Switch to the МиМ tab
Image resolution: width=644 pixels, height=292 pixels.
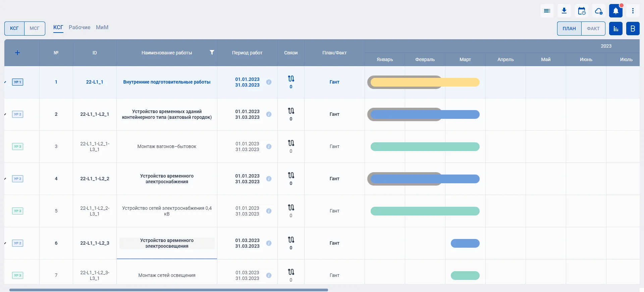click(102, 28)
